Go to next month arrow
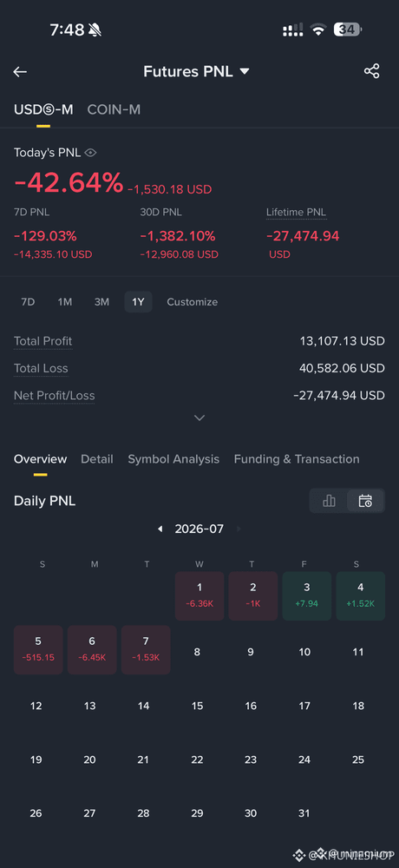The image size is (399, 868). [239, 529]
